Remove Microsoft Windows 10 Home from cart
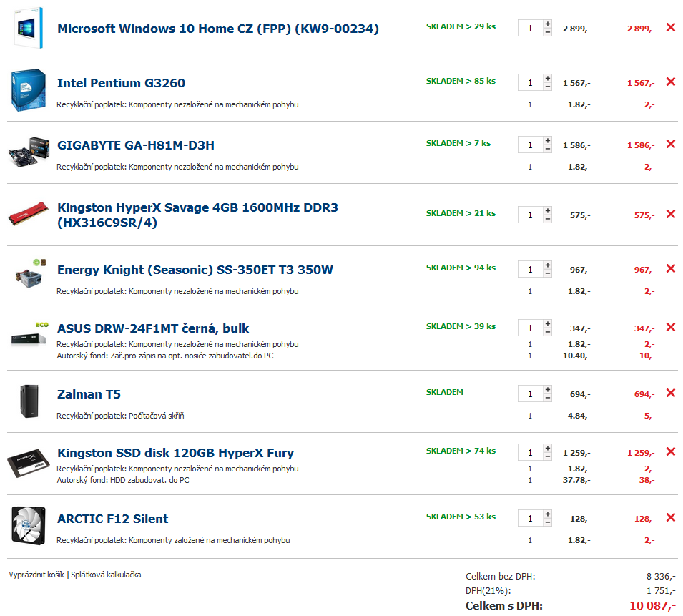 point(670,27)
